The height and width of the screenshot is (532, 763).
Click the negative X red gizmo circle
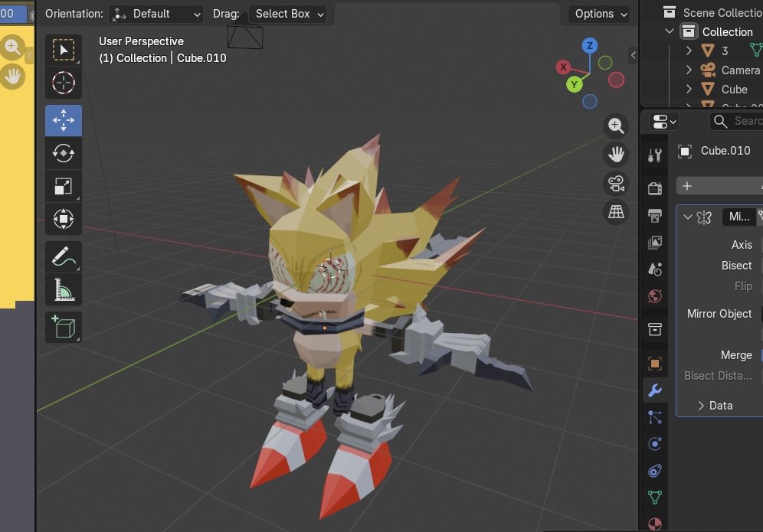click(x=616, y=80)
